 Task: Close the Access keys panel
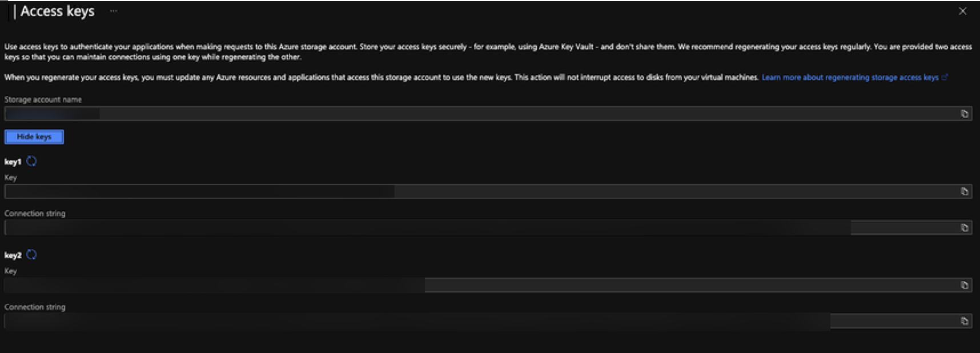[x=962, y=11]
